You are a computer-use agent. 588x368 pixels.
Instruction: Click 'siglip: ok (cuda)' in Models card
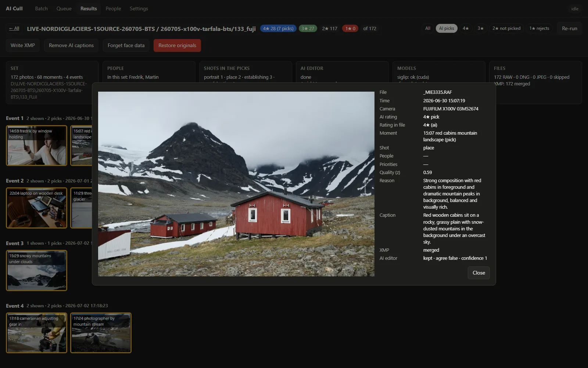click(x=413, y=77)
